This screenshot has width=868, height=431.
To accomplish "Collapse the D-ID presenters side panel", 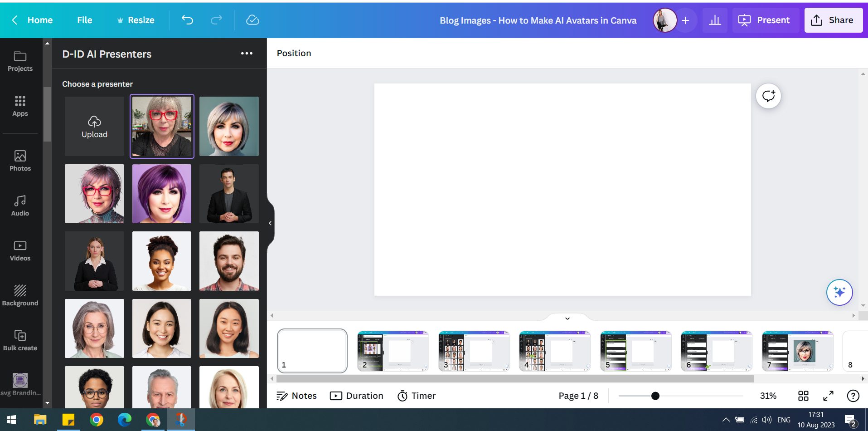I will point(271,223).
